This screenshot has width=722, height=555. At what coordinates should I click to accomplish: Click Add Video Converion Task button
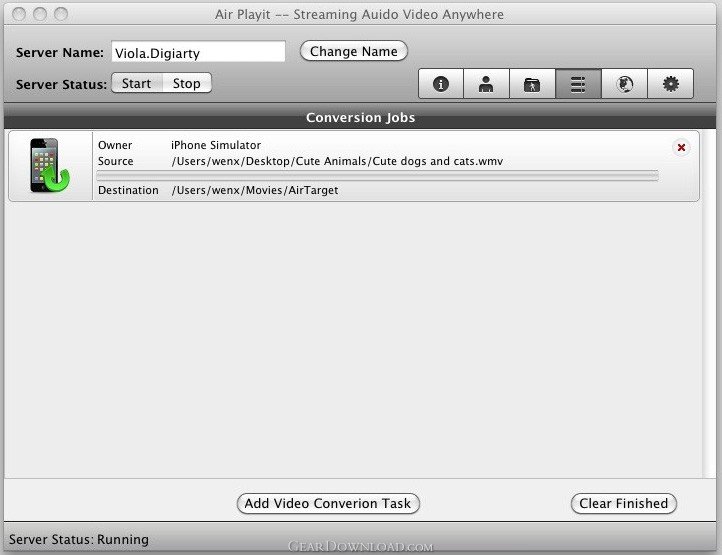[x=328, y=503]
